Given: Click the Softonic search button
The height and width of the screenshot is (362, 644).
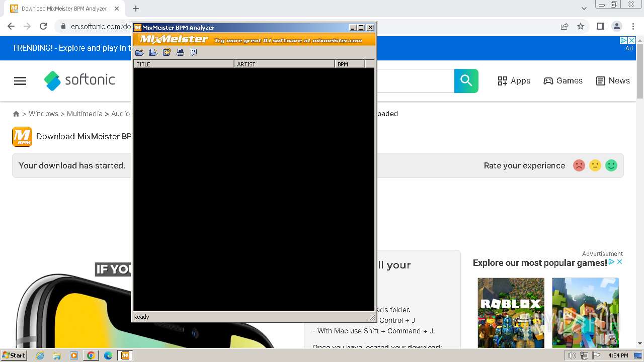Looking at the screenshot, I should tap(466, 81).
